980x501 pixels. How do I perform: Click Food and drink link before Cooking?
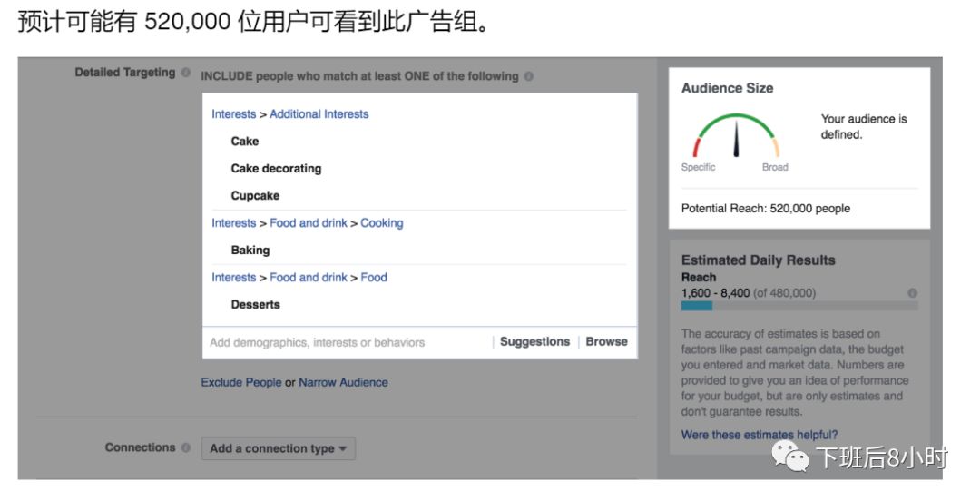(x=309, y=222)
